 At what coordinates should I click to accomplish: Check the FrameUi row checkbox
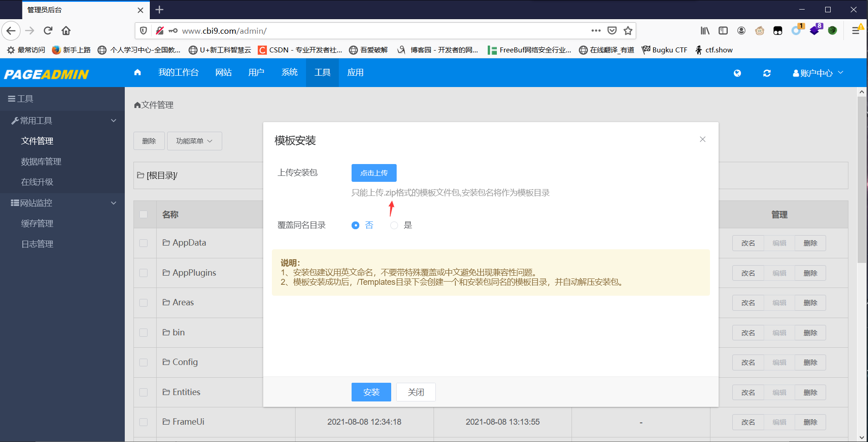click(143, 422)
